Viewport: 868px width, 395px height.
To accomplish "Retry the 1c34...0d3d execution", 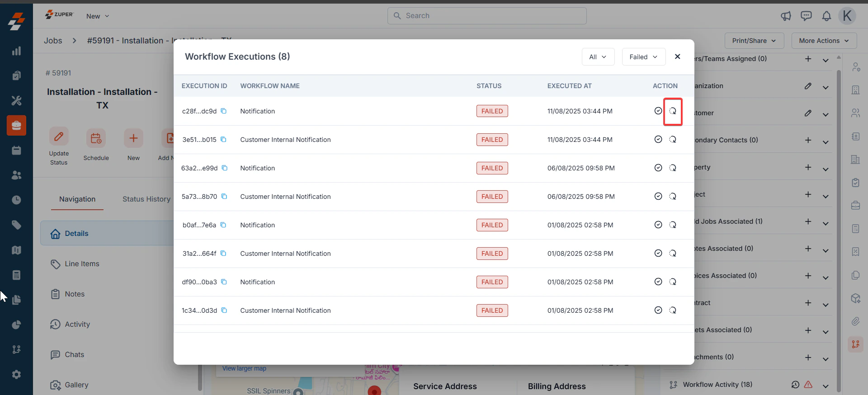I will pyautogui.click(x=673, y=310).
